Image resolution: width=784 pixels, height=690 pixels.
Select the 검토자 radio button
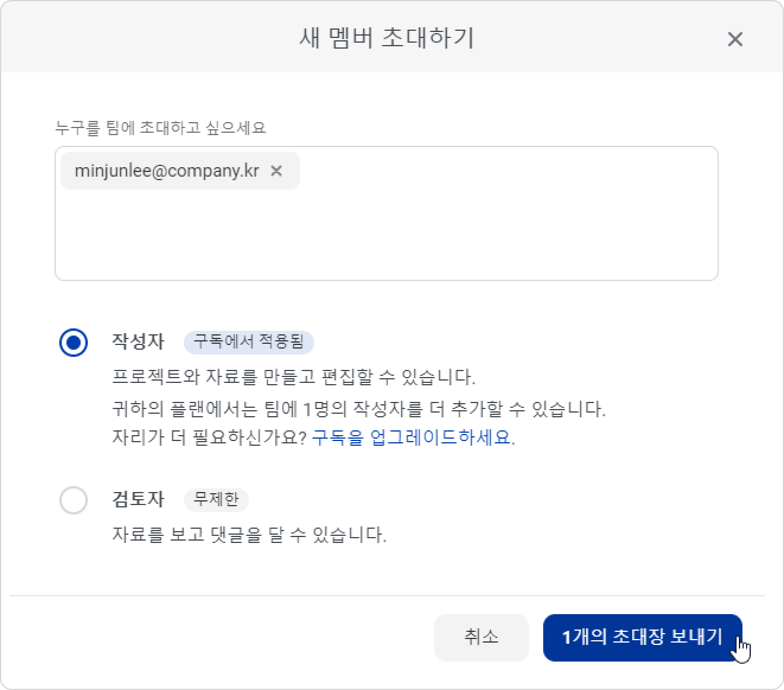click(x=74, y=500)
